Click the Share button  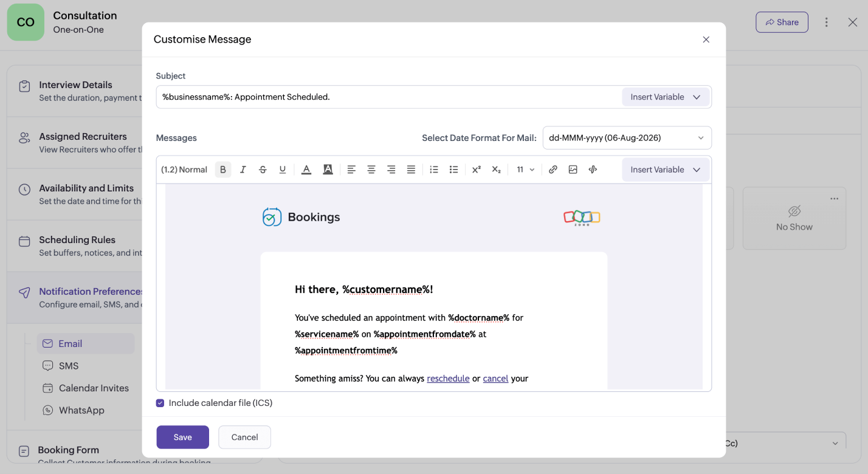pos(782,22)
